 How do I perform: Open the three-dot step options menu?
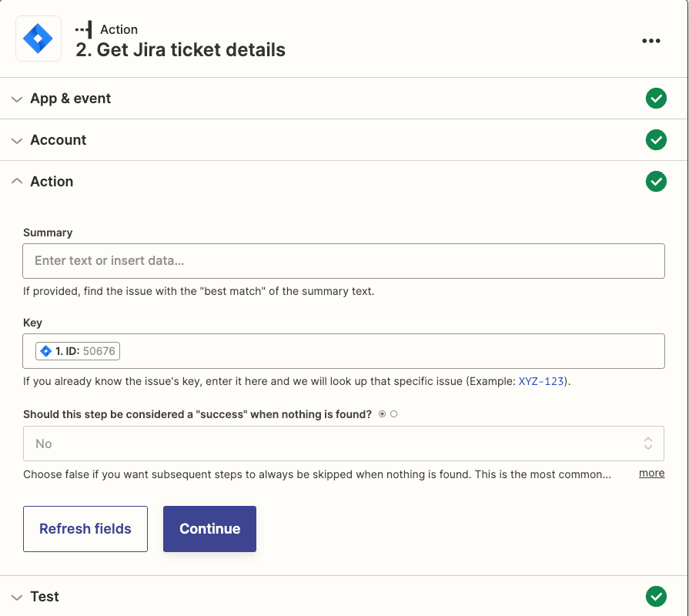click(x=651, y=41)
